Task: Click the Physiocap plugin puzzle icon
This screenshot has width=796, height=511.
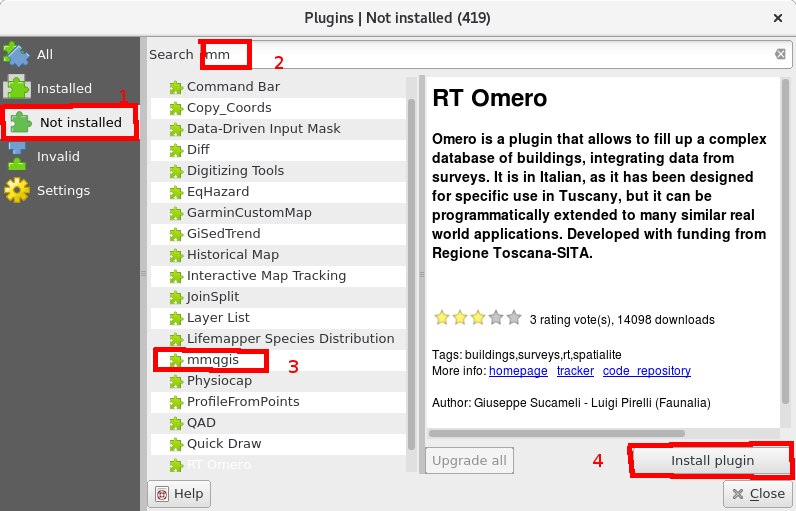Action: tap(176, 382)
